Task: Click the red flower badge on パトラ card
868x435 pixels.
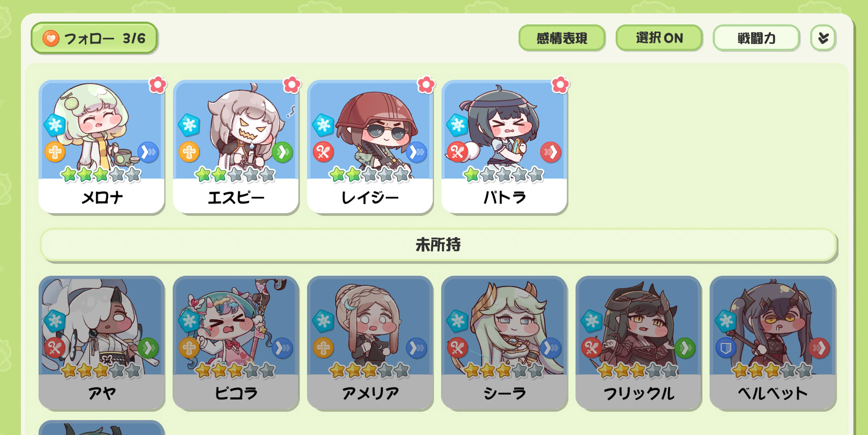Action: pyautogui.click(x=560, y=85)
